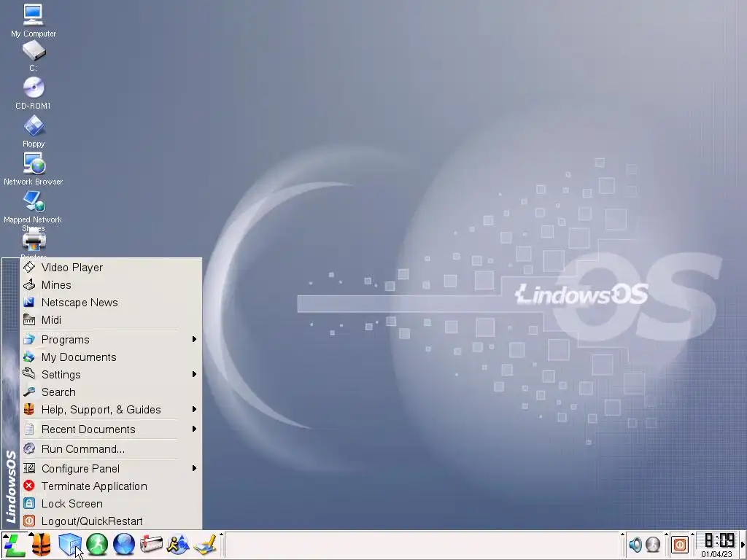Screen dimensions: 747x560
Task: Click the speaker volume tray icon
Action: point(635,544)
